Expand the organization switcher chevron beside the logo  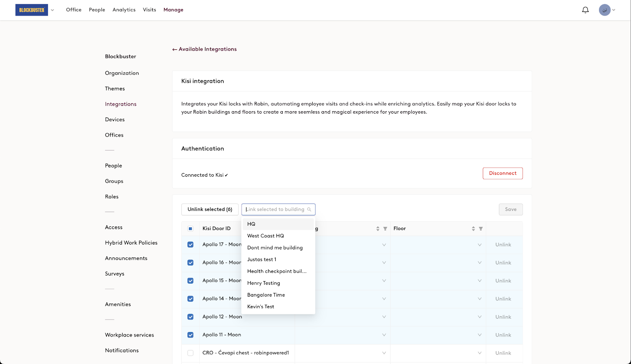[52, 10]
